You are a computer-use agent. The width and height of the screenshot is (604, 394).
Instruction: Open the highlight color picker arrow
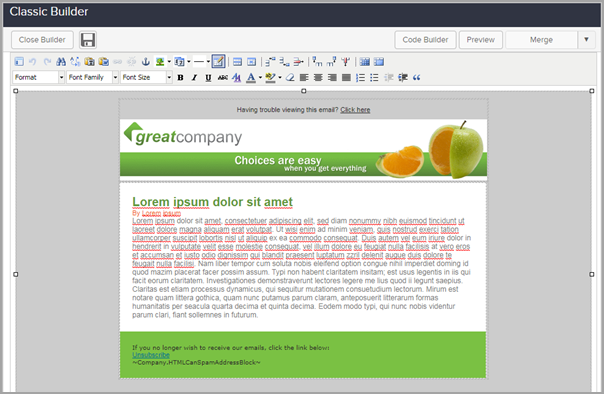coord(280,78)
